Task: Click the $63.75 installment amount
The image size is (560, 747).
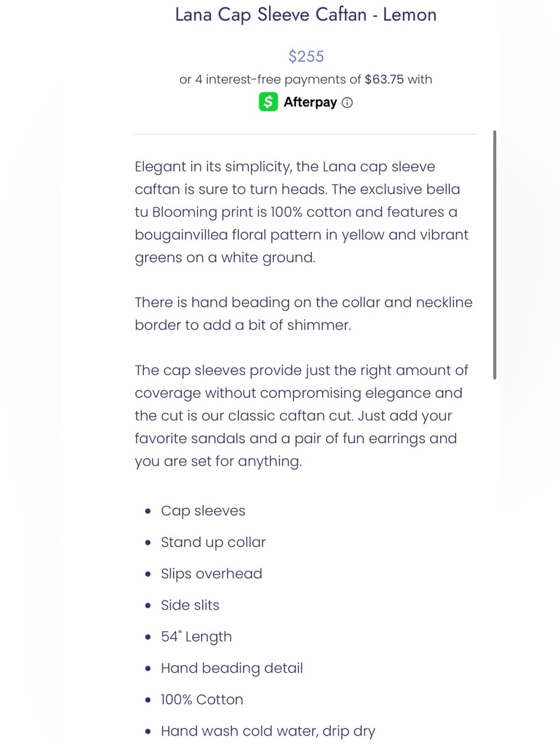Action: pyautogui.click(x=384, y=79)
